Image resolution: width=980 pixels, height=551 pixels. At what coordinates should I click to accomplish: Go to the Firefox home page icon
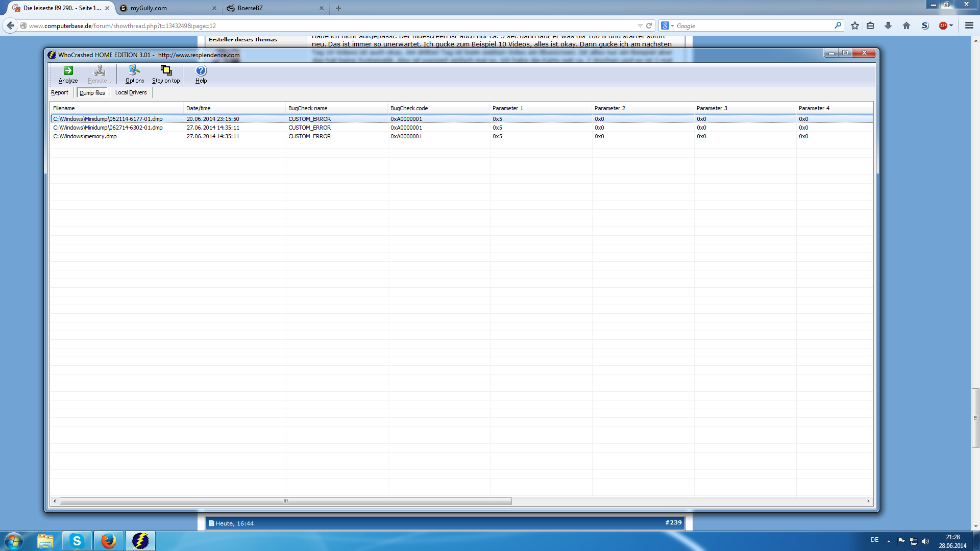pos(906,26)
